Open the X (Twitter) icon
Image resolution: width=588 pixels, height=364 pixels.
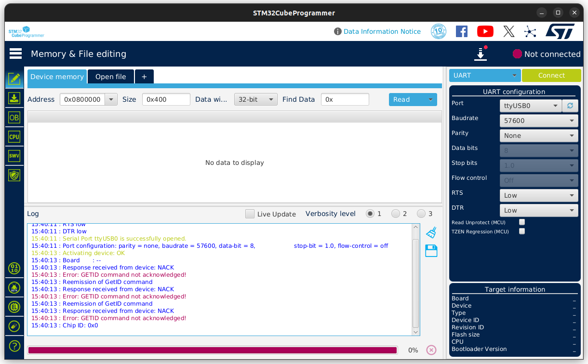coord(509,31)
